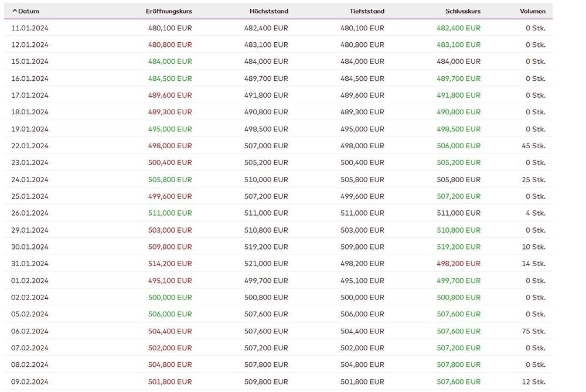The height and width of the screenshot is (392, 586).
Task: Select the 31.01.2024 date row
Action: (29, 264)
